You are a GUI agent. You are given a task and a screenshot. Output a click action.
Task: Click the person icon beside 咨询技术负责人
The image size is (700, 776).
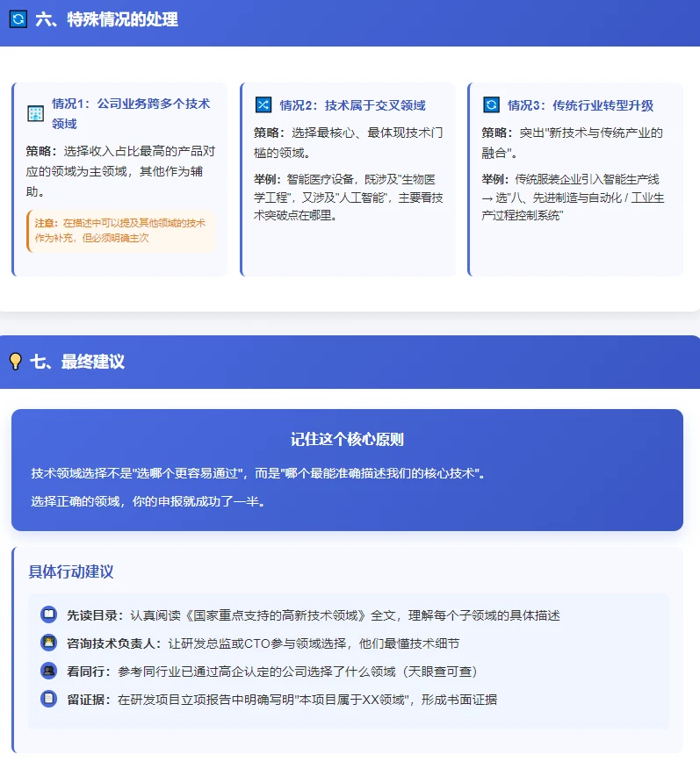[x=48, y=643]
